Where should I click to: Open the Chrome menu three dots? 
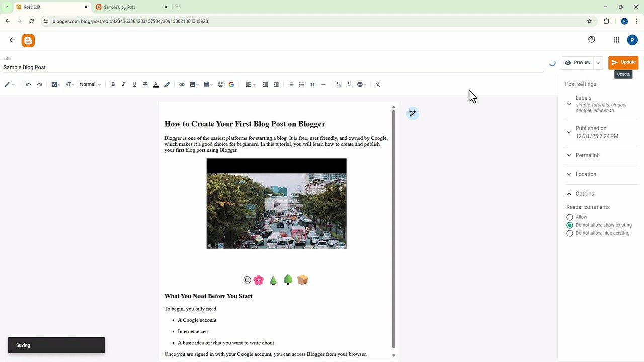point(636,21)
